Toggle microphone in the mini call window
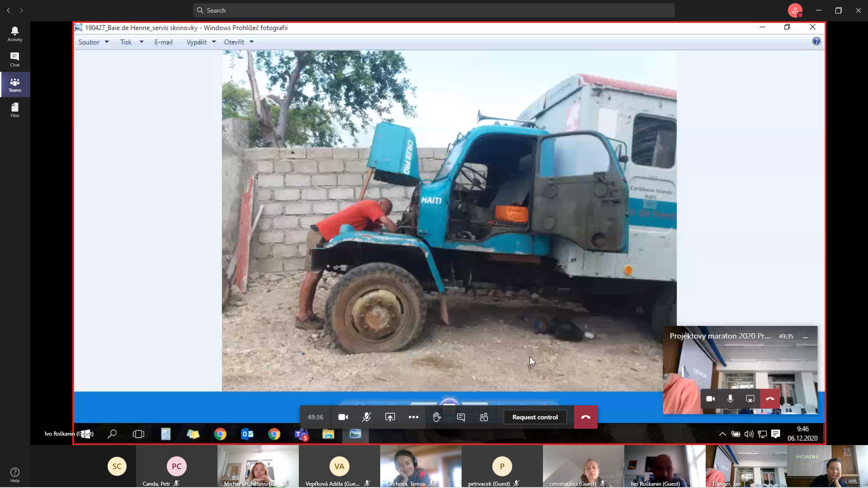 point(730,399)
